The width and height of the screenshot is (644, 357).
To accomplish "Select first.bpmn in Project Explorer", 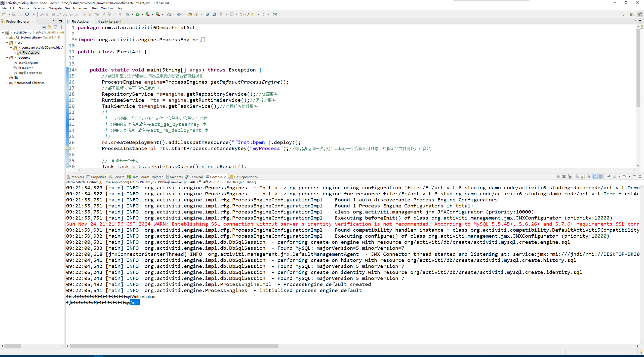I will tap(26, 67).
